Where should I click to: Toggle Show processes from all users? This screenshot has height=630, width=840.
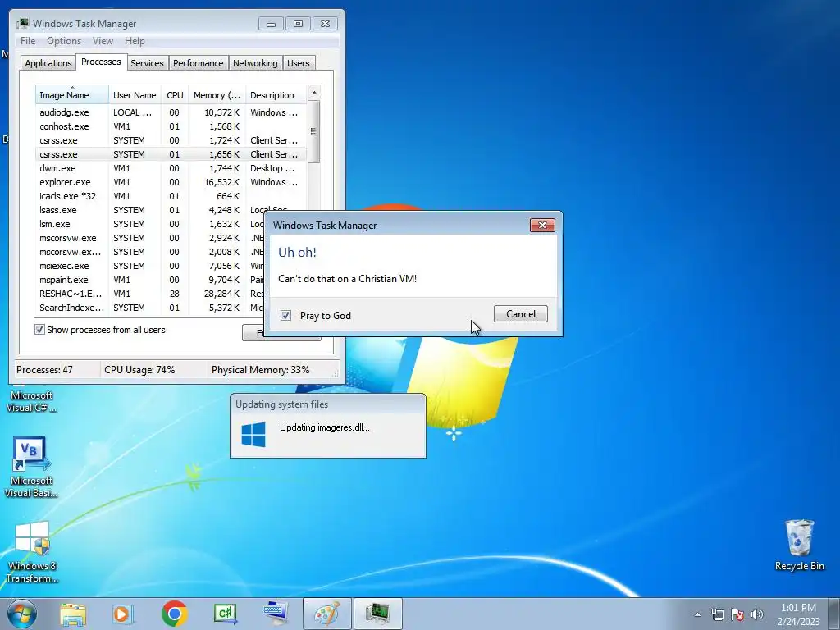tap(39, 330)
